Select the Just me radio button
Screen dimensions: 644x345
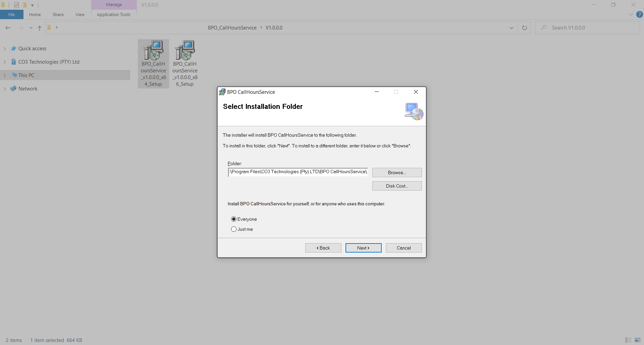(234, 229)
